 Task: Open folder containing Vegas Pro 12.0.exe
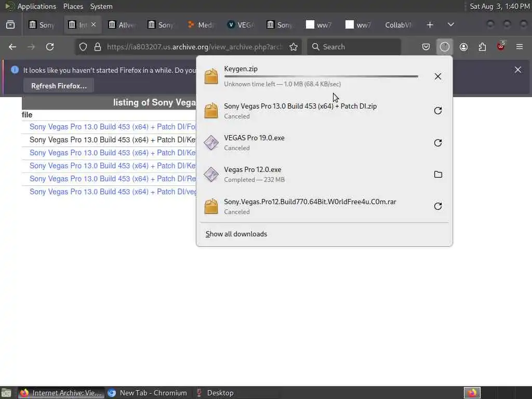click(437, 175)
